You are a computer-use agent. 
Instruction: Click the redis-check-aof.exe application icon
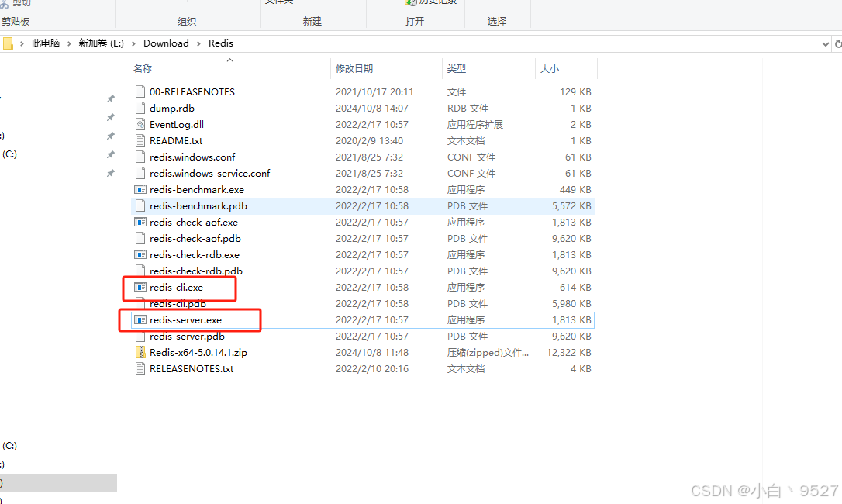tap(140, 223)
